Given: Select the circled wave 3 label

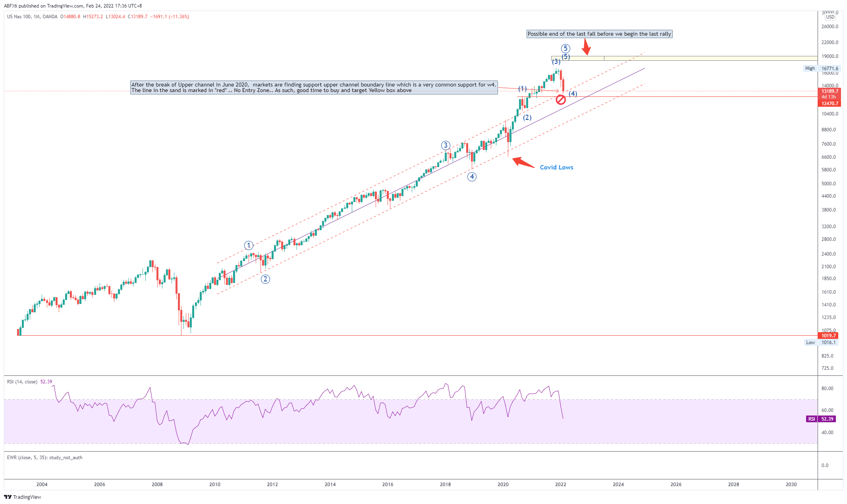Looking at the screenshot, I should pyautogui.click(x=446, y=145).
